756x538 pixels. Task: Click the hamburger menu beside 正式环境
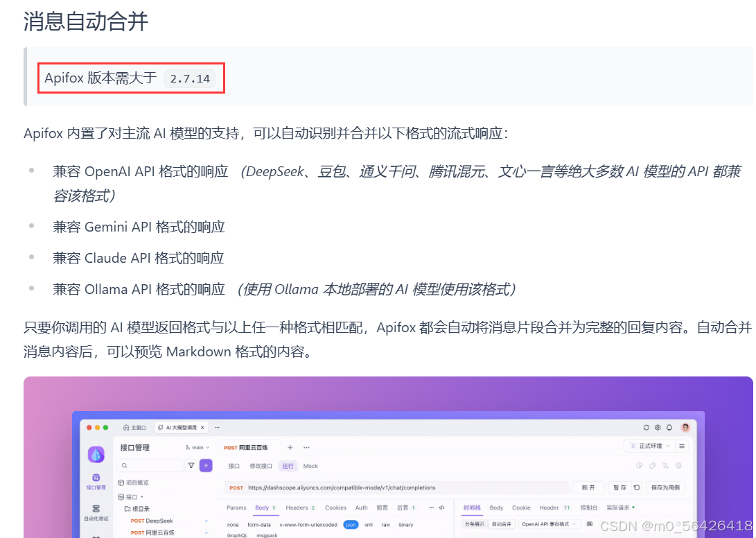pos(682,446)
